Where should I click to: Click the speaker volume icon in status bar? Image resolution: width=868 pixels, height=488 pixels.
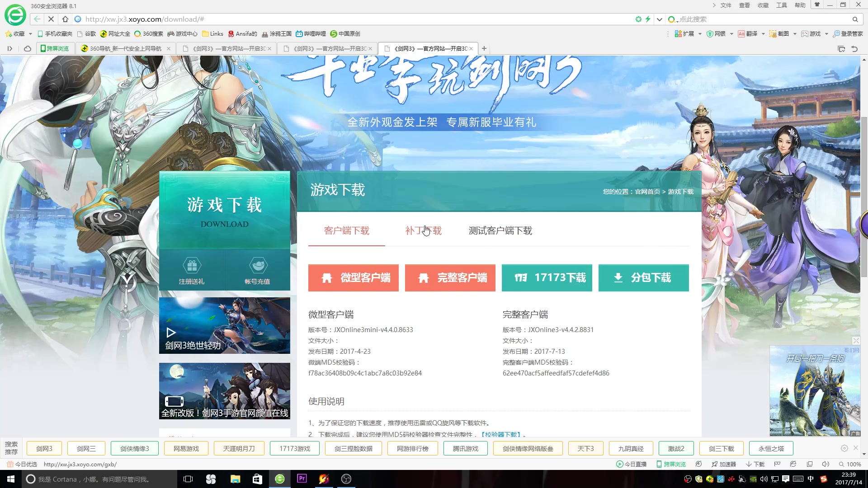click(x=826, y=464)
